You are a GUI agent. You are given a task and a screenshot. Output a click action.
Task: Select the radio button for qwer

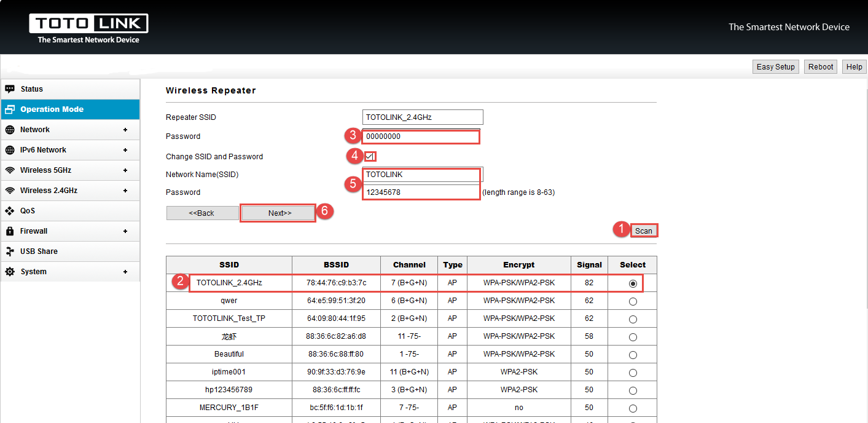(x=633, y=301)
